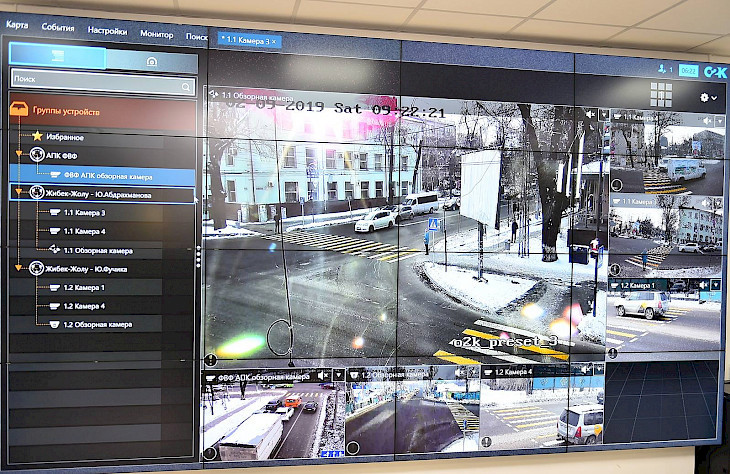Open the События menu

tap(57, 29)
